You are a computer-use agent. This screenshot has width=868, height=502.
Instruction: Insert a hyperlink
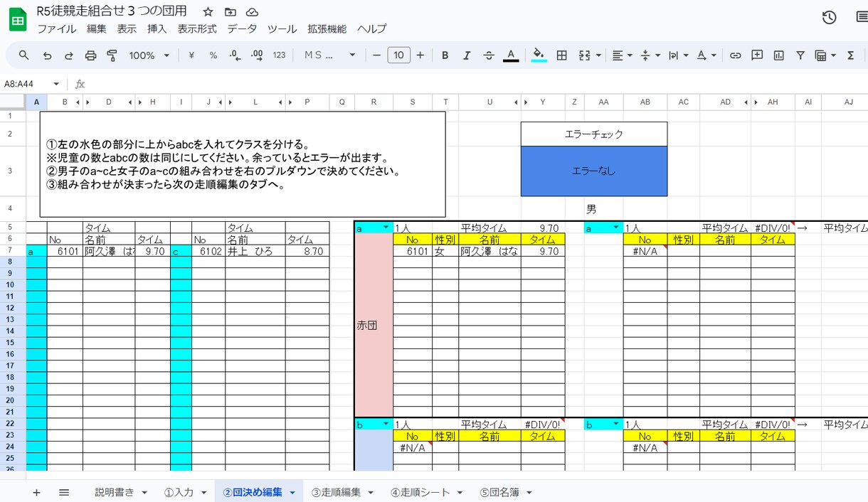[x=736, y=55]
